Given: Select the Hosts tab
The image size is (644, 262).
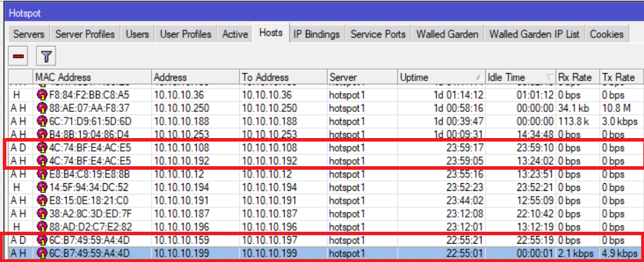Looking at the screenshot, I should coord(271,32).
